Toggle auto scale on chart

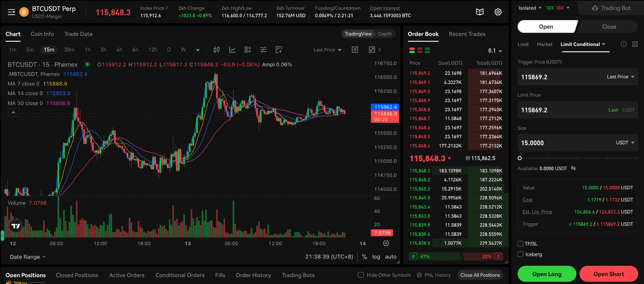tap(391, 257)
